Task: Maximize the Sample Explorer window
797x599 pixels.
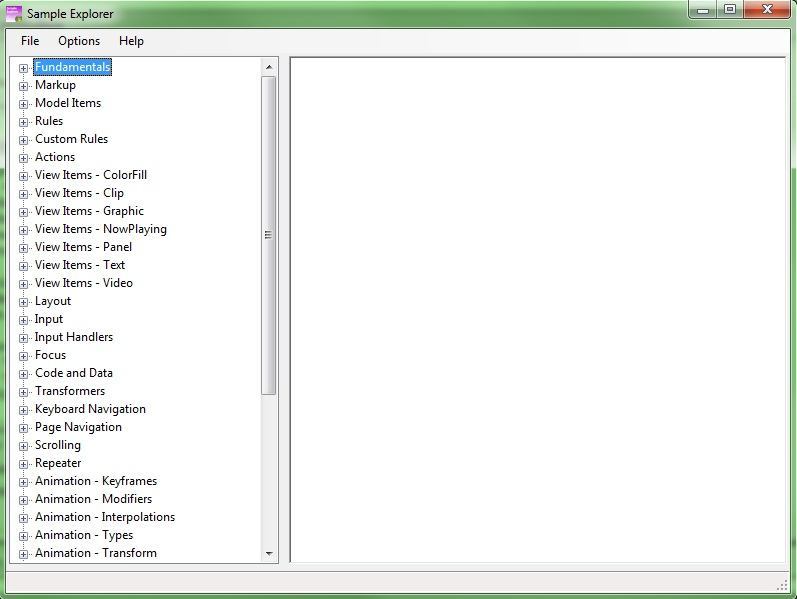Action: pyautogui.click(x=730, y=10)
